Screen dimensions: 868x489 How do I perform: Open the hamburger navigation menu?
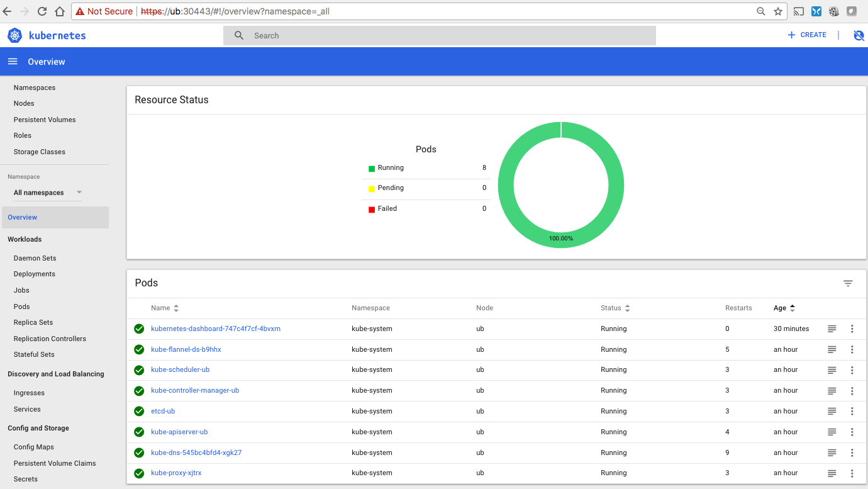13,62
